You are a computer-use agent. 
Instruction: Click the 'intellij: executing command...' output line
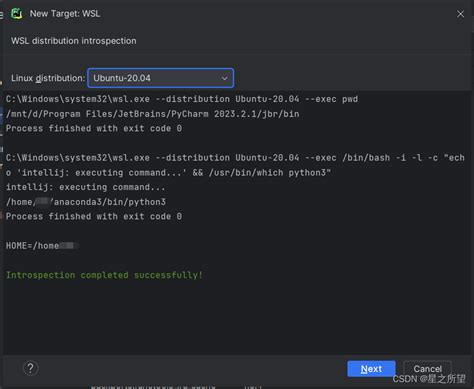pyautogui.click(x=85, y=187)
